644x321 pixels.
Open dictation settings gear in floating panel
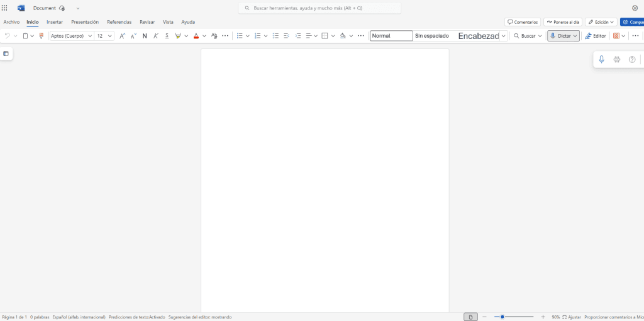pyautogui.click(x=617, y=60)
